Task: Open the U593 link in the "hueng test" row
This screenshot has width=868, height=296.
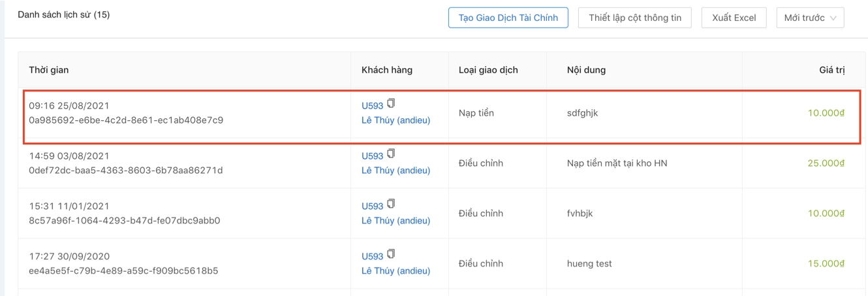Action: [372, 257]
